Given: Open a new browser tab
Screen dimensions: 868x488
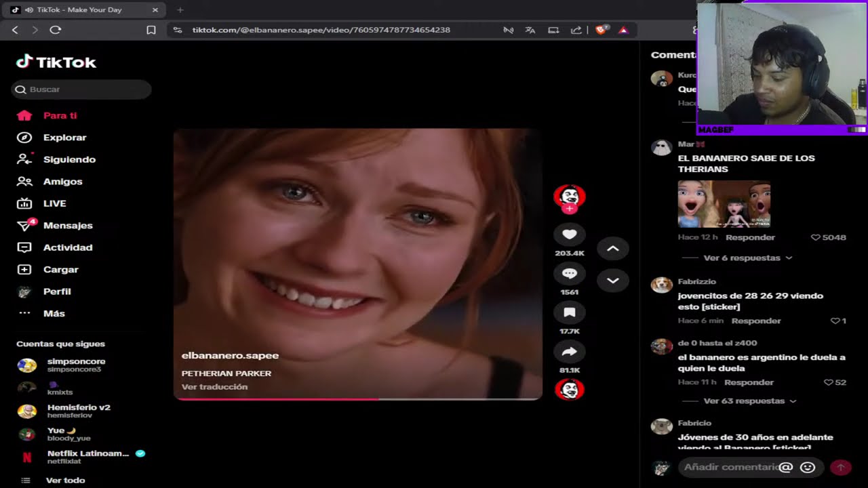Looking at the screenshot, I should click(180, 10).
